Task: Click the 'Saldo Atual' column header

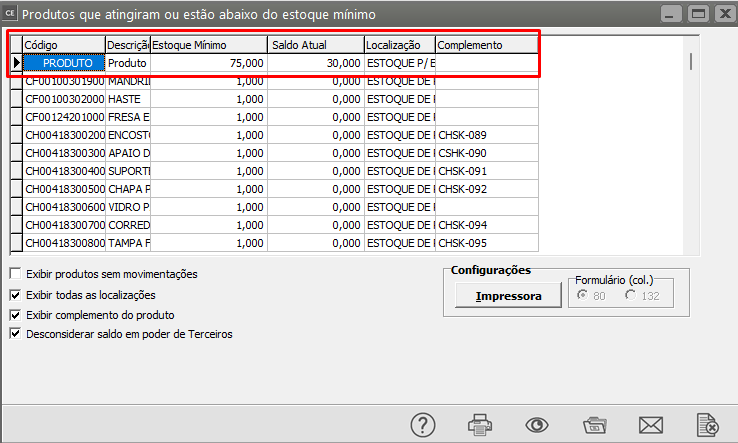Action: tap(314, 45)
